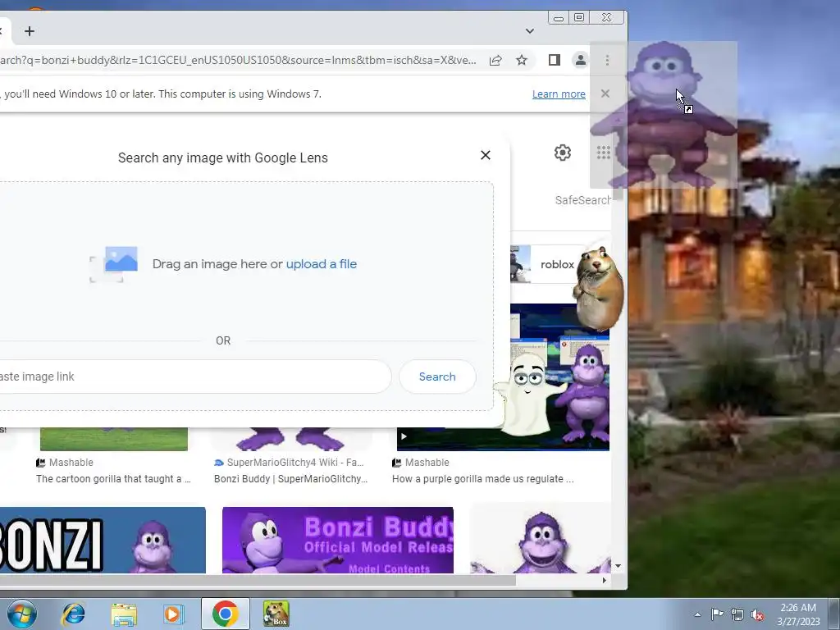
Task: Click the ghost desktop character
Action: (x=529, y=394)
